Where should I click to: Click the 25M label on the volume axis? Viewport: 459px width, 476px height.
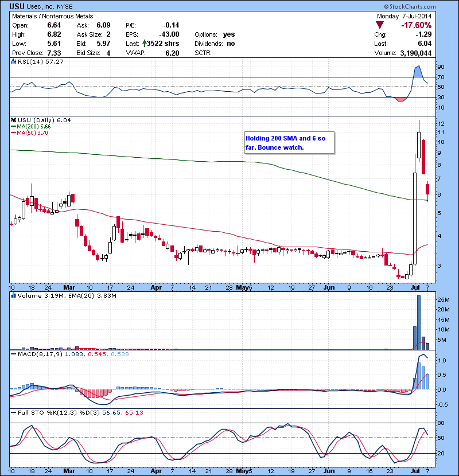(x=443, y=299)
